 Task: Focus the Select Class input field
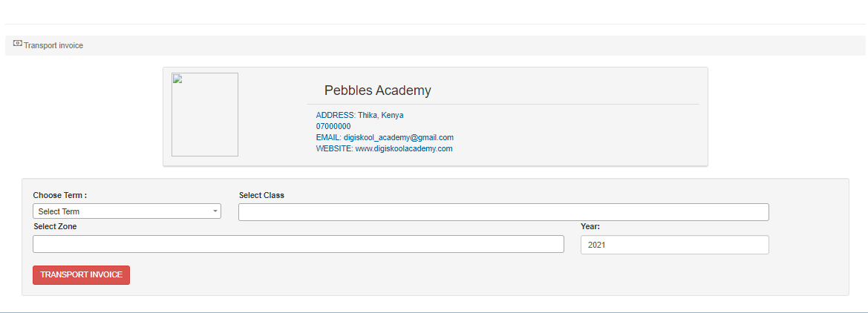[503, 212]
